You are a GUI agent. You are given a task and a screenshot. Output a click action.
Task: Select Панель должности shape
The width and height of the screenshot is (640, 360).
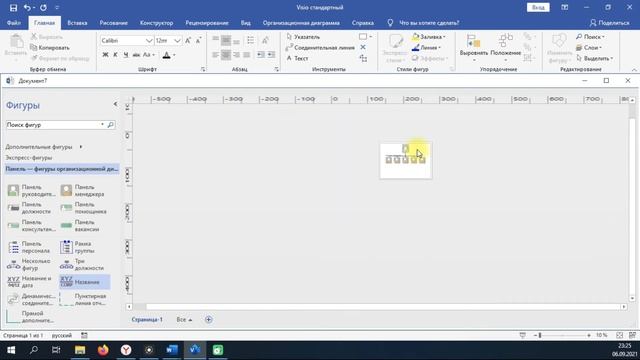click(x=29, y=208)
